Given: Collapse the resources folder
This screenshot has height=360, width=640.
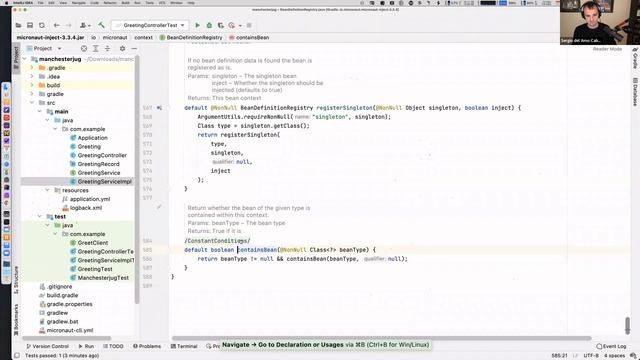Looking at the screenshot, I should 47,190.
